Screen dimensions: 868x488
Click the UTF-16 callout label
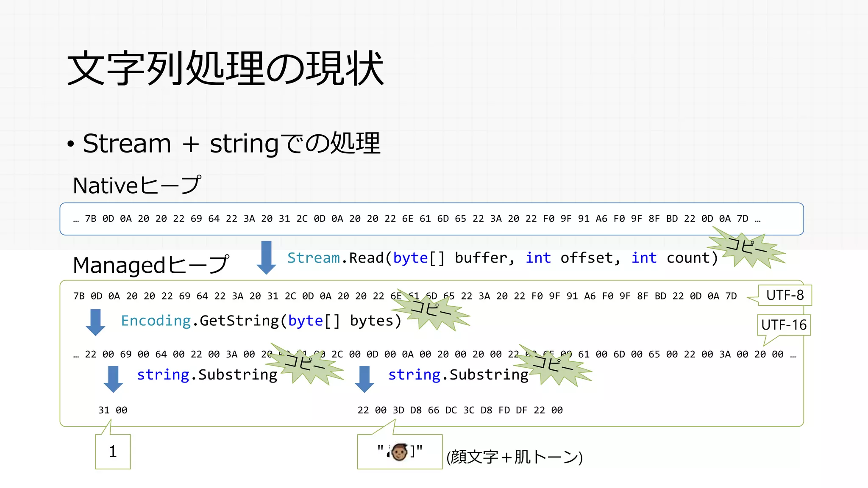coord(784,325)
